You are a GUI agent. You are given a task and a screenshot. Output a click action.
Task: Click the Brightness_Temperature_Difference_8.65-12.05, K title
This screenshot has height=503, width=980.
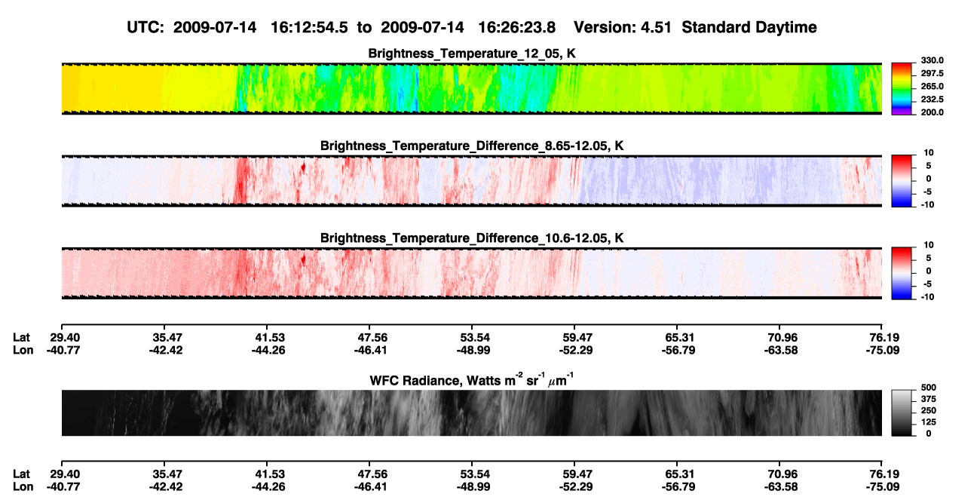[472, 145]
